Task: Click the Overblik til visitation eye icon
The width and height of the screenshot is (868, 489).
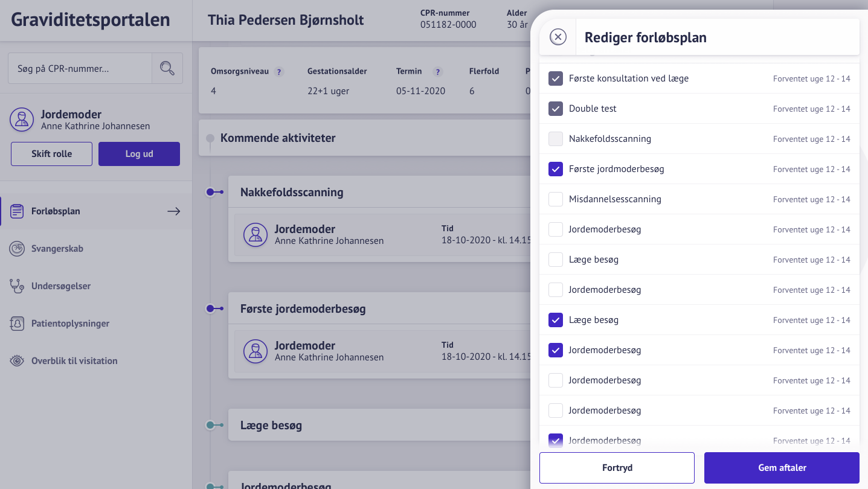Action: tap(17, 361)
